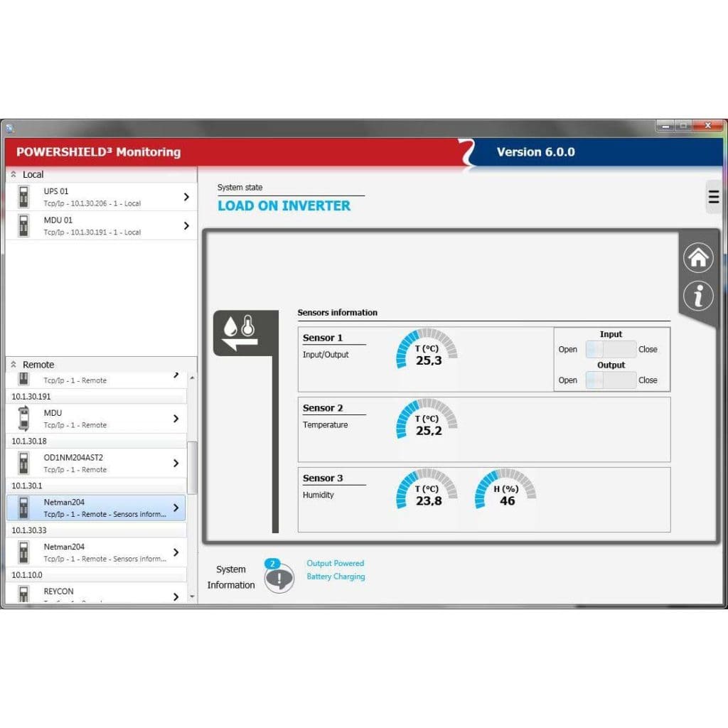Open the Home view icon

698,257
